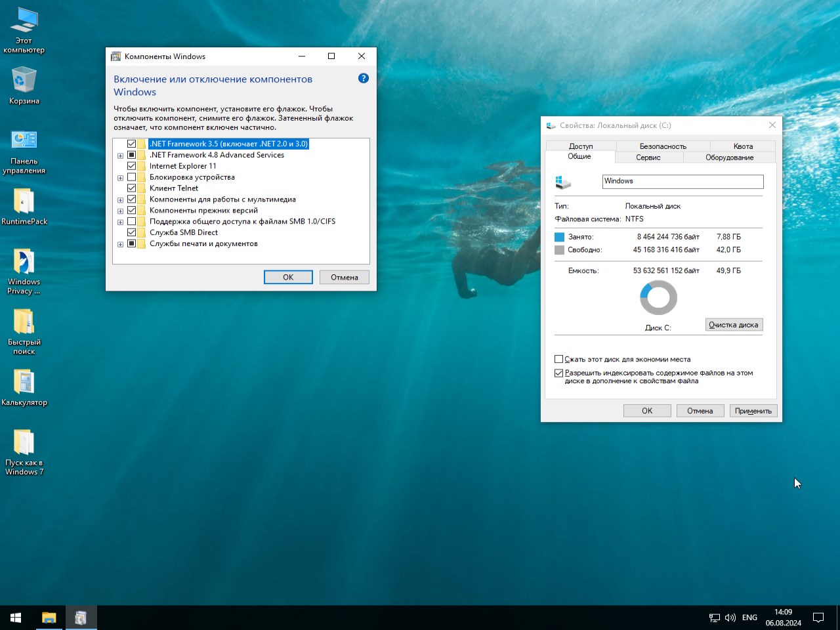840x630 pixels.
Task: Enable the Блокировка устройства checkbox
Action: 132,177
